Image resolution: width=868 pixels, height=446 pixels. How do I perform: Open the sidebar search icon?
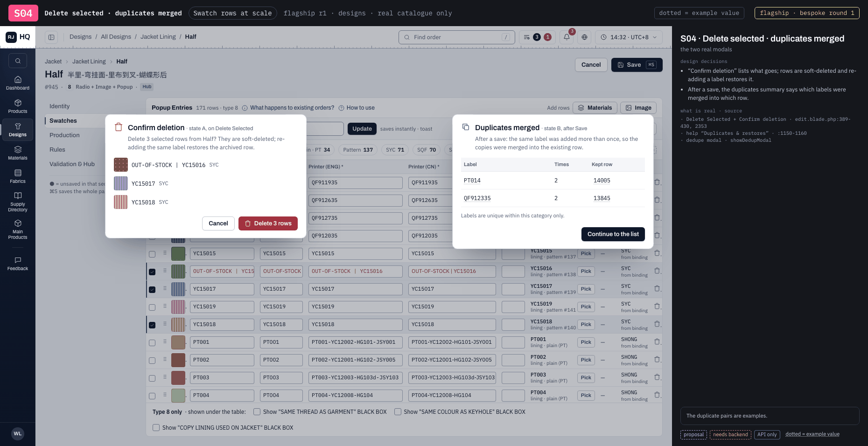(18, 61)
